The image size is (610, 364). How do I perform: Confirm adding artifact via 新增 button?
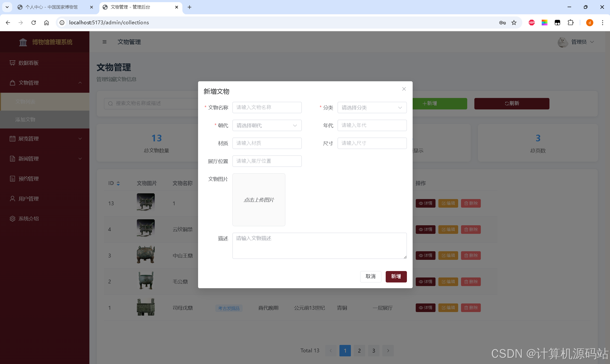tap(396, 277)
